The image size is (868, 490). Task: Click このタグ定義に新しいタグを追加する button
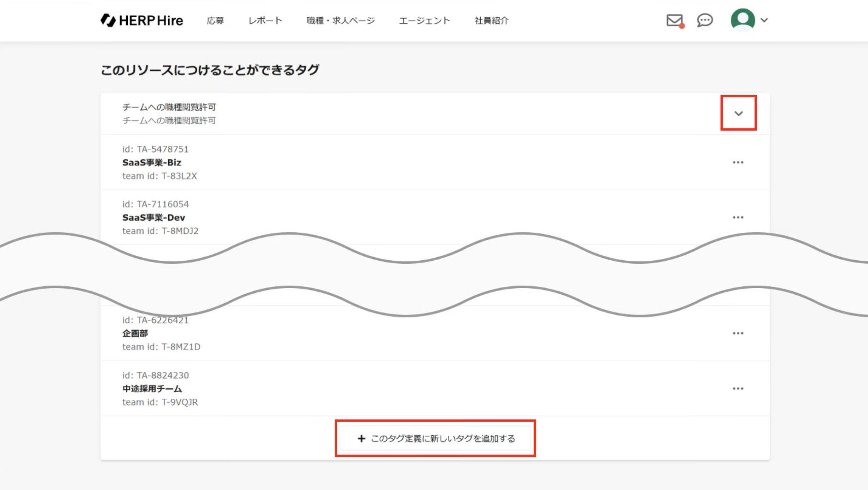pyautogui.click(x=435, y=438)
